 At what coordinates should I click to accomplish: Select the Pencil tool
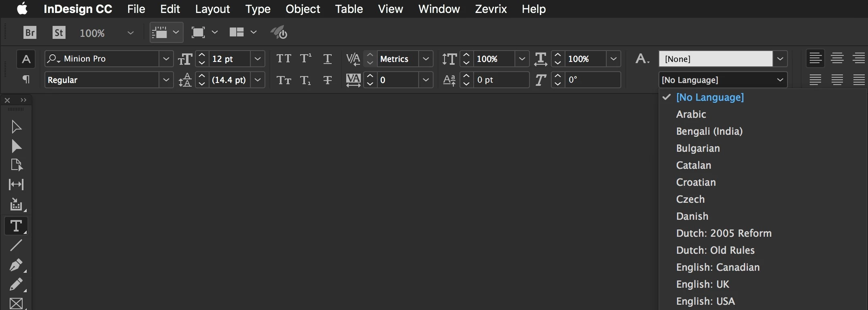tap(16, 285)
